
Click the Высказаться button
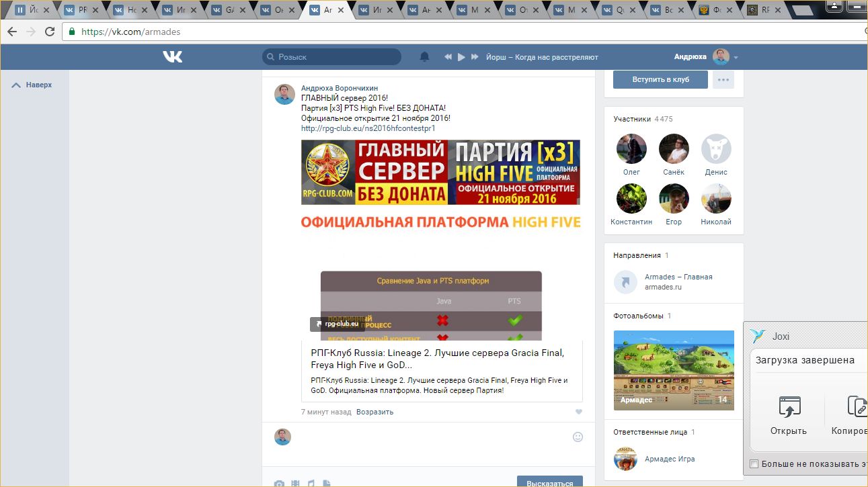point(550,482)
